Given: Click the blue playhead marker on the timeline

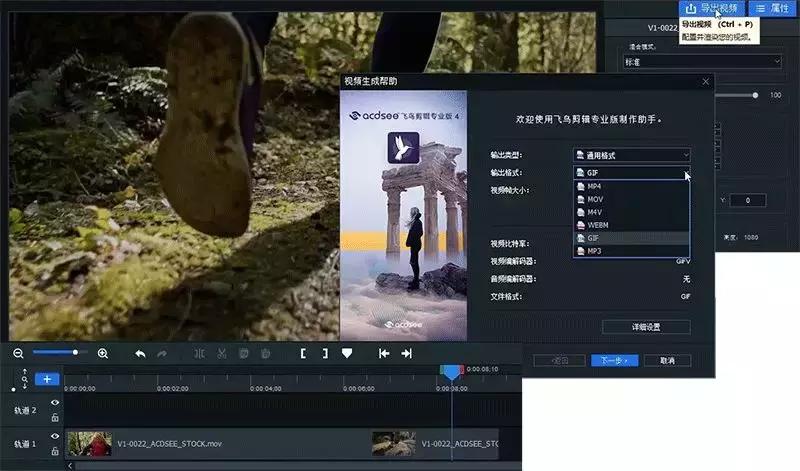Looking at the screenshot, I should 452,373.
